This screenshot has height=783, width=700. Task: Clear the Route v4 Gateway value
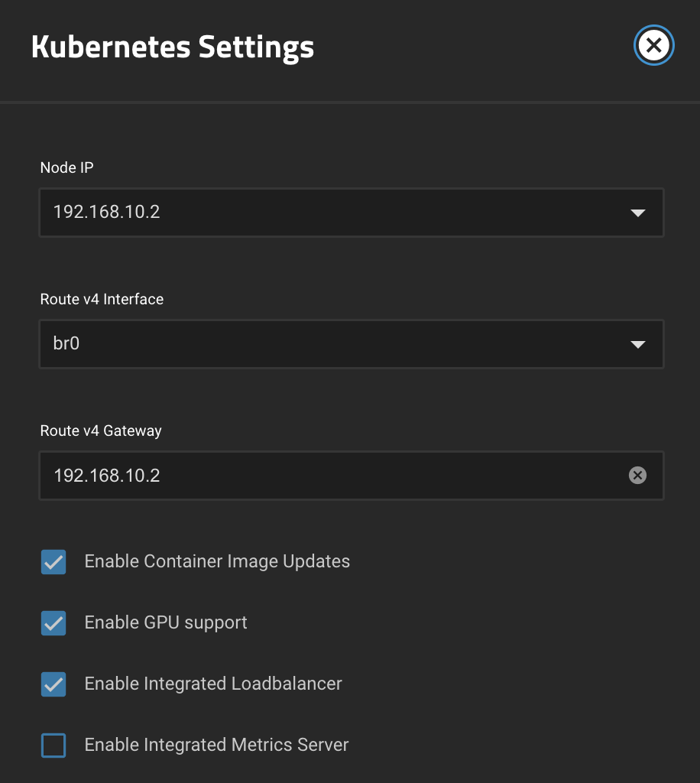637,475
